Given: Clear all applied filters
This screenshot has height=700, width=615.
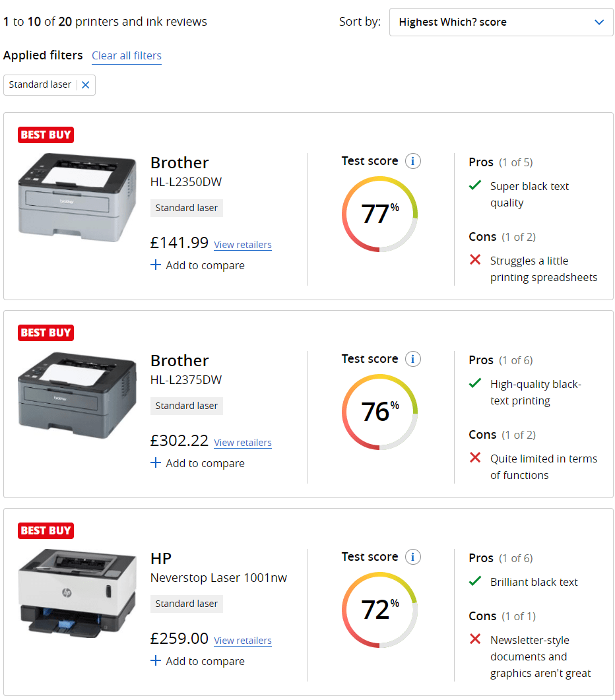Looking at the screenshot, I should (127, 55).
